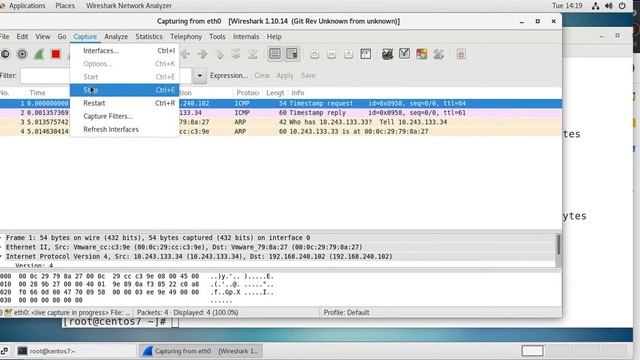Open the help toolbar icon
The height and width of the screenshot is (360, 640).
(461, 54)
